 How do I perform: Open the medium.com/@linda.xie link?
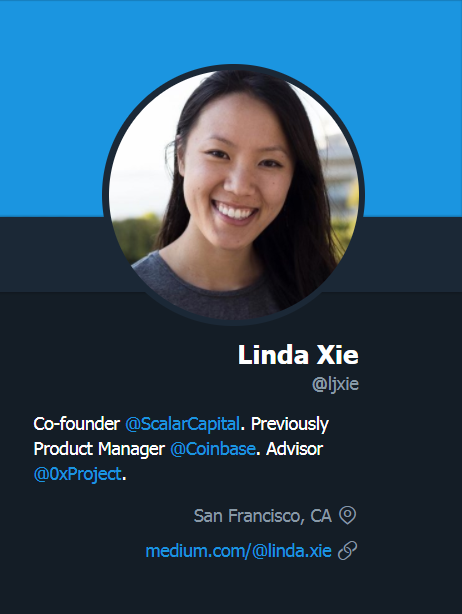click(238, 551)
